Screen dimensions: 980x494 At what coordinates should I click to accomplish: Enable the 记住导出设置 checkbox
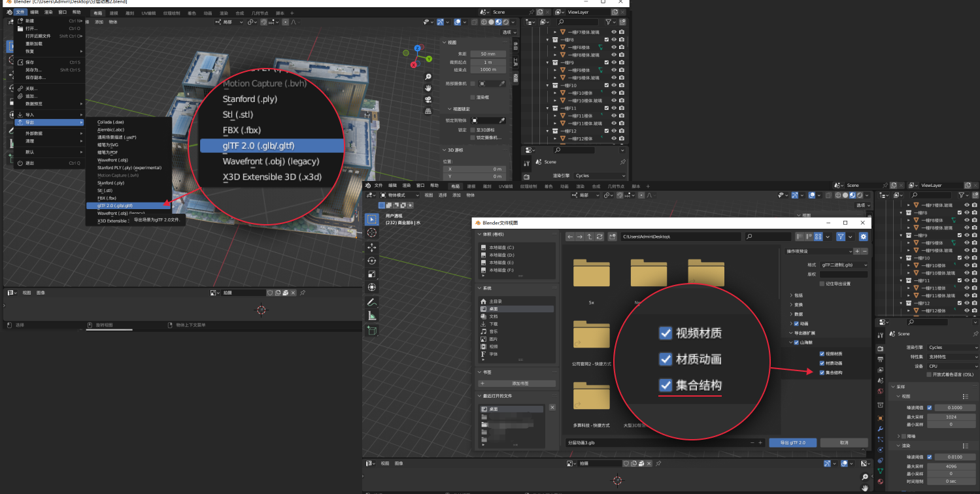822,284
